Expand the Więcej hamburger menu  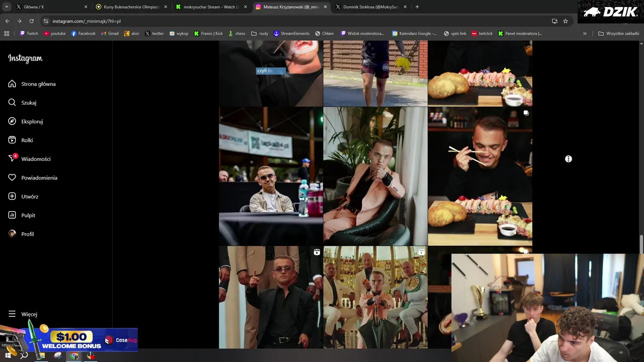point(23,314)
